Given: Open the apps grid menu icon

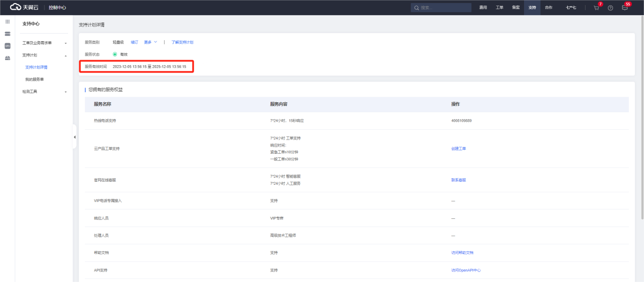Looking at the screenshot, I should (7, 22).
